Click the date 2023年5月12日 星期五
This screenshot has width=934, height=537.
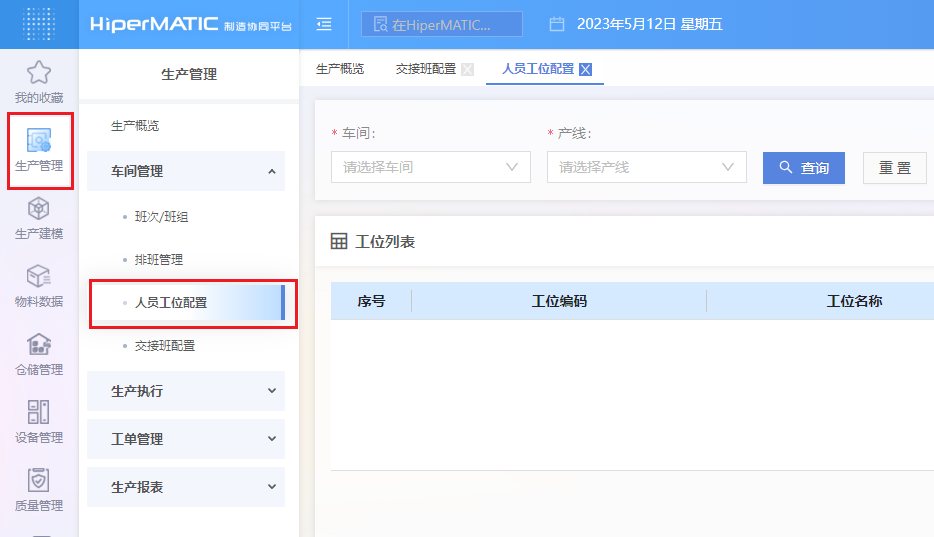(649, 24)
